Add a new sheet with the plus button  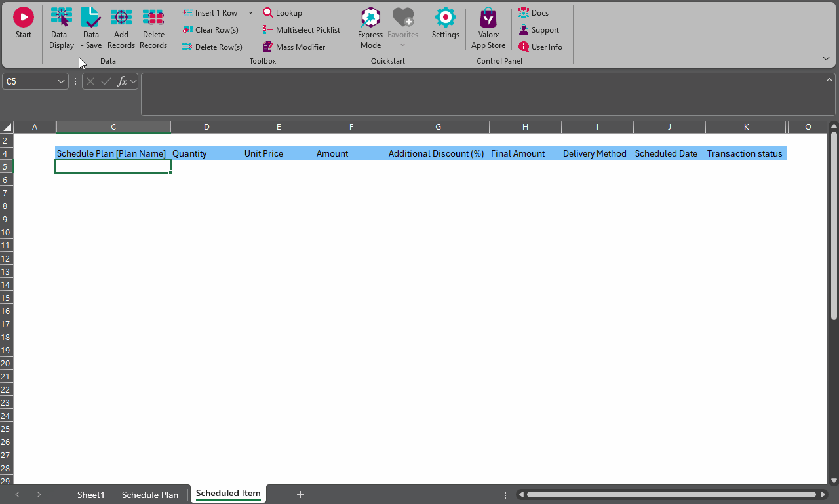click(300, 495)
